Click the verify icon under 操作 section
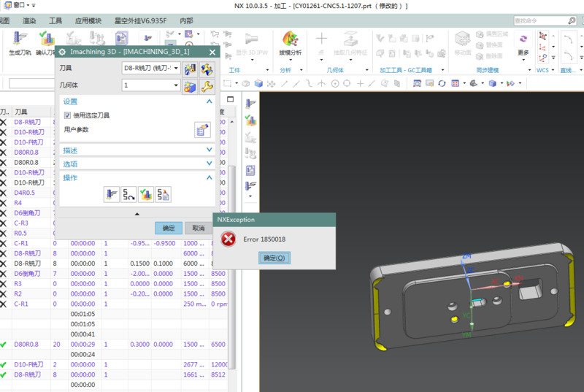The width and height of the screenshot is (584, 392). pyautogui.click(x=146, y=194)
